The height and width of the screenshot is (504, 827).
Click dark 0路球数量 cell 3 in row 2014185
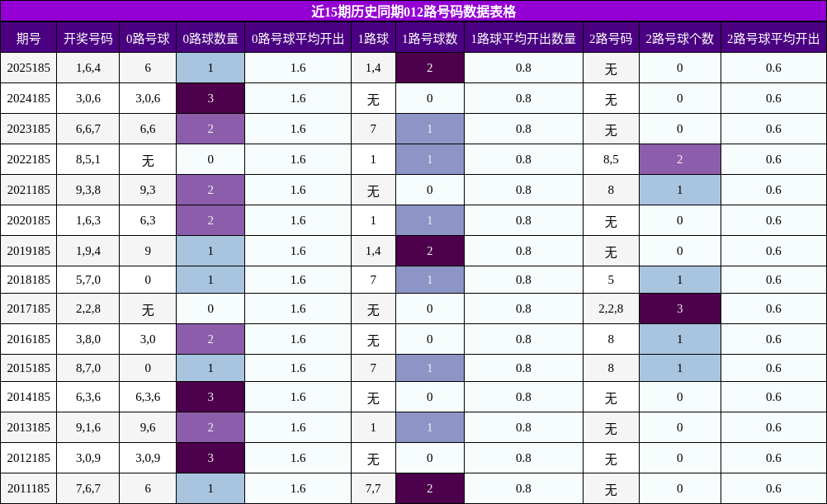click(210, 397)
